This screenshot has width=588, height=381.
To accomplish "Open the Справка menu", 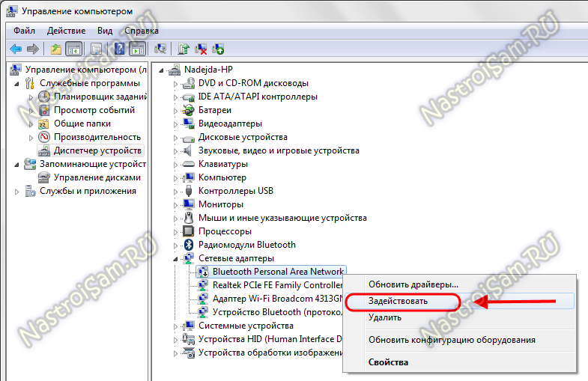I will click(142, 31).
